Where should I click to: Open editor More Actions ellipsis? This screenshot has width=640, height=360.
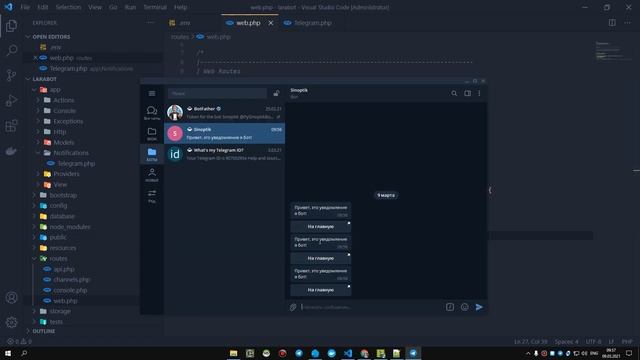click(x=627, y=23)
